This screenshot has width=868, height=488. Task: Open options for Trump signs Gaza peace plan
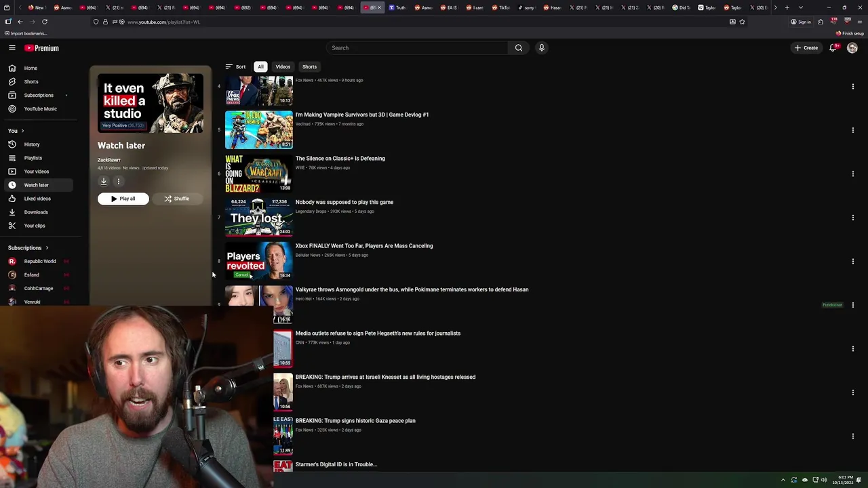(x=853, y=436)
